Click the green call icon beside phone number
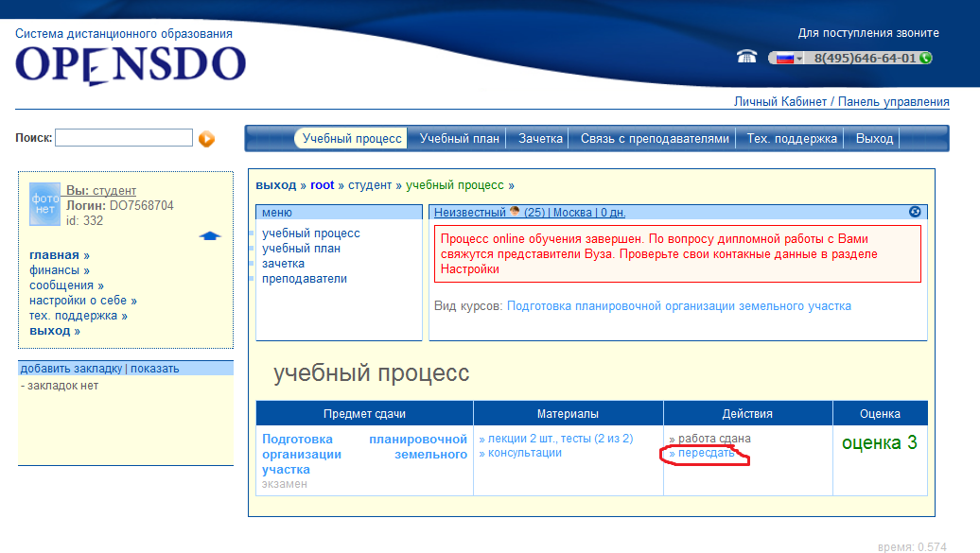The height and width of the screenshot is (553, 980). (x=925, y=58)
